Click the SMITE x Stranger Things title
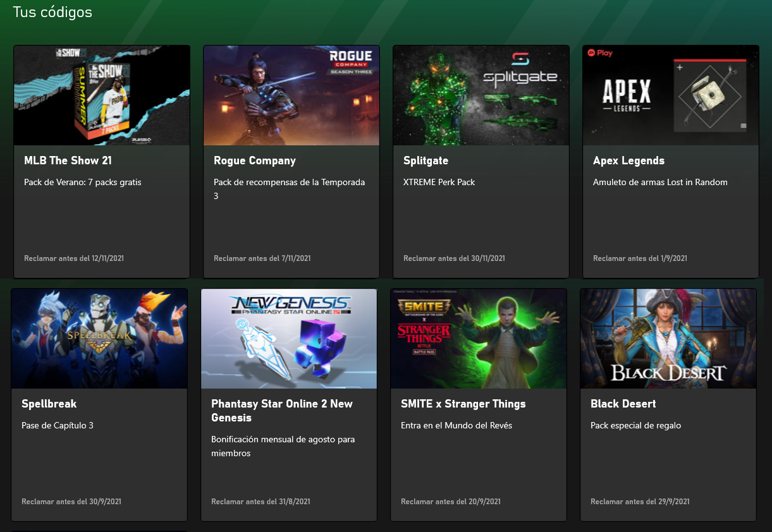The image size is (772, 532). coord(463,404)
